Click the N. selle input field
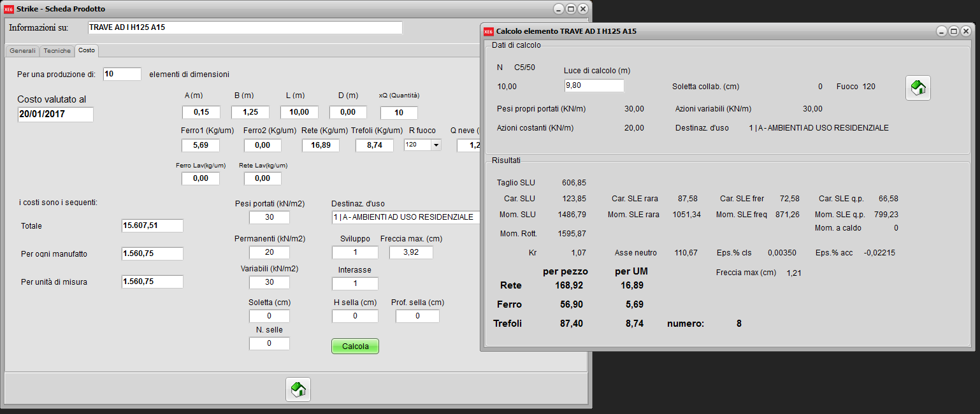 coord(269,343)
